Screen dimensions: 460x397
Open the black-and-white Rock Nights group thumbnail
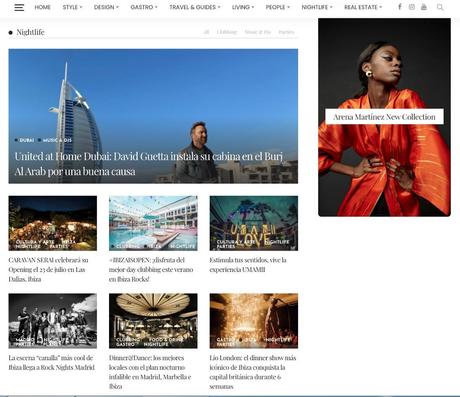click(x=53, y=321)
